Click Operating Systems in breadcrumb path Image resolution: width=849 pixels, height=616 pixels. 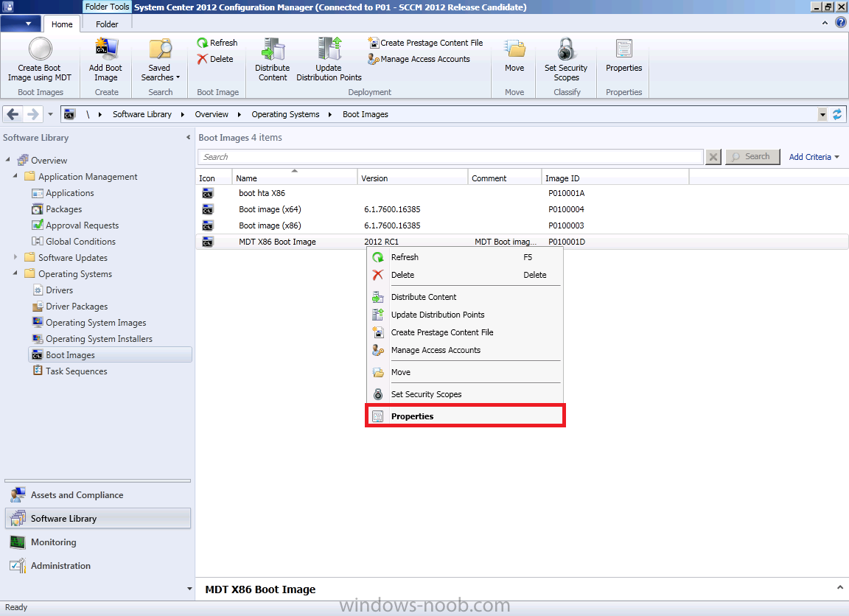pyautogui.click(x=285, y=114)
